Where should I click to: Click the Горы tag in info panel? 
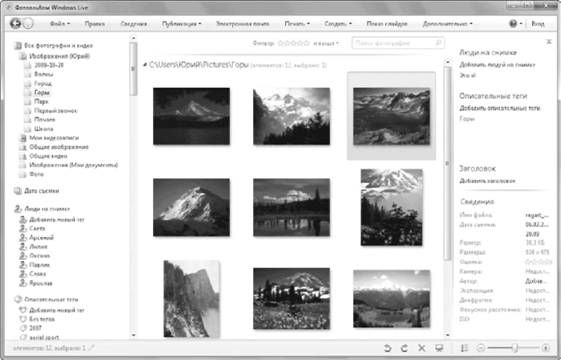(467, 119)
